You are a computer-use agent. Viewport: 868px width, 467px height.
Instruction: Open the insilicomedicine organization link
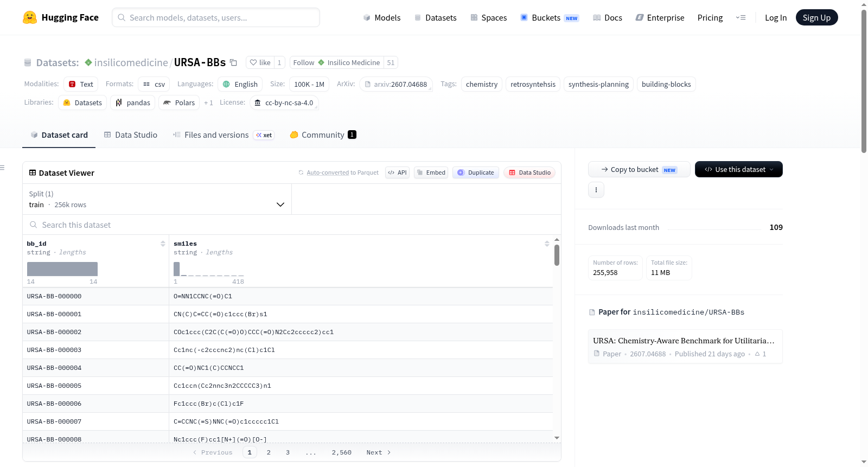[131, 62]
